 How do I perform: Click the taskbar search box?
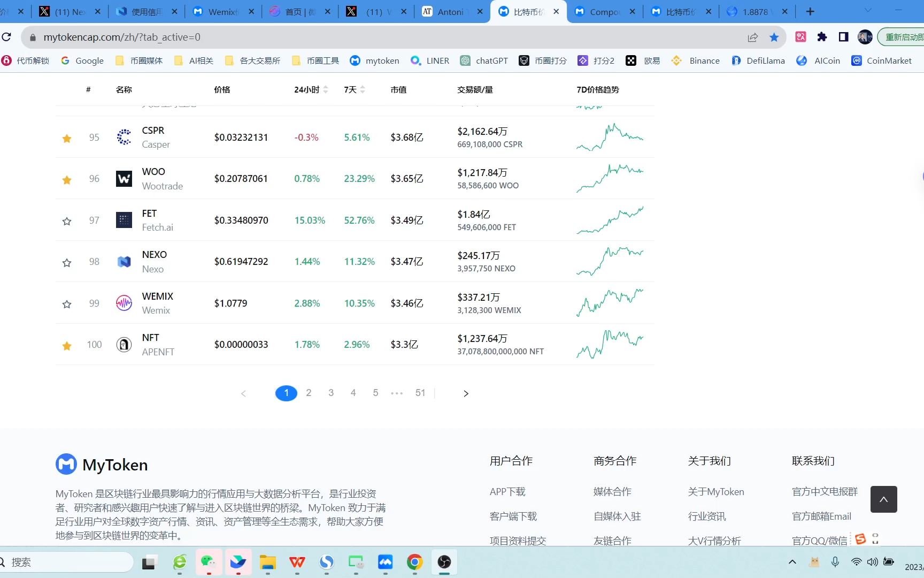pos(65,562)
